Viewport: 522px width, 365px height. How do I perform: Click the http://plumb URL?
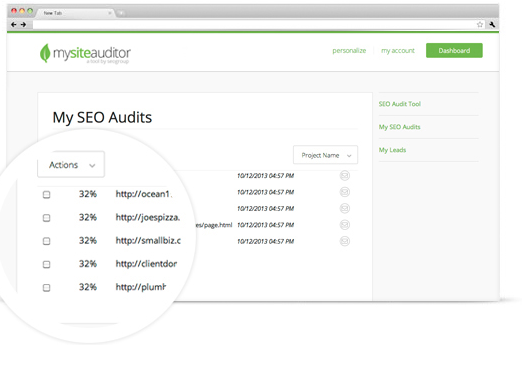tap(141, 287)
